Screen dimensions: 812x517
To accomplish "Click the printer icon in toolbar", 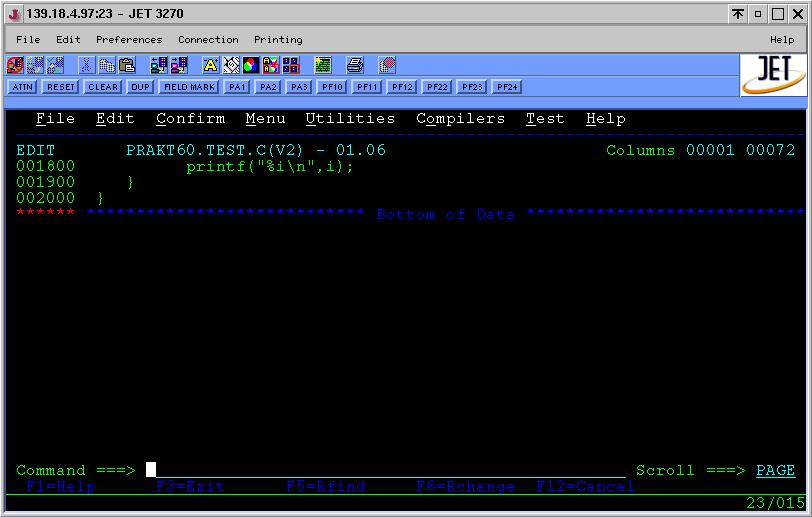I will [x=355, y=66].
